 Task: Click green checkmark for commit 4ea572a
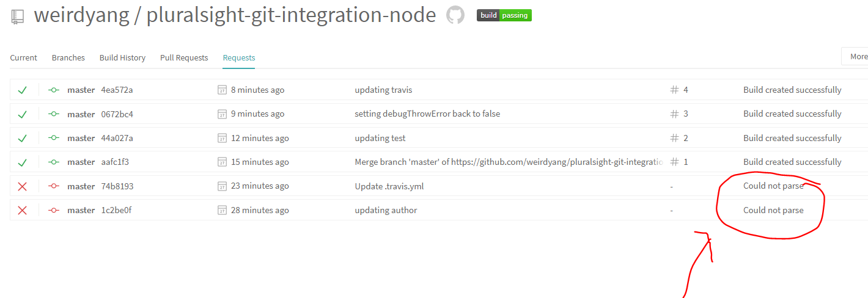coord(23,90)
